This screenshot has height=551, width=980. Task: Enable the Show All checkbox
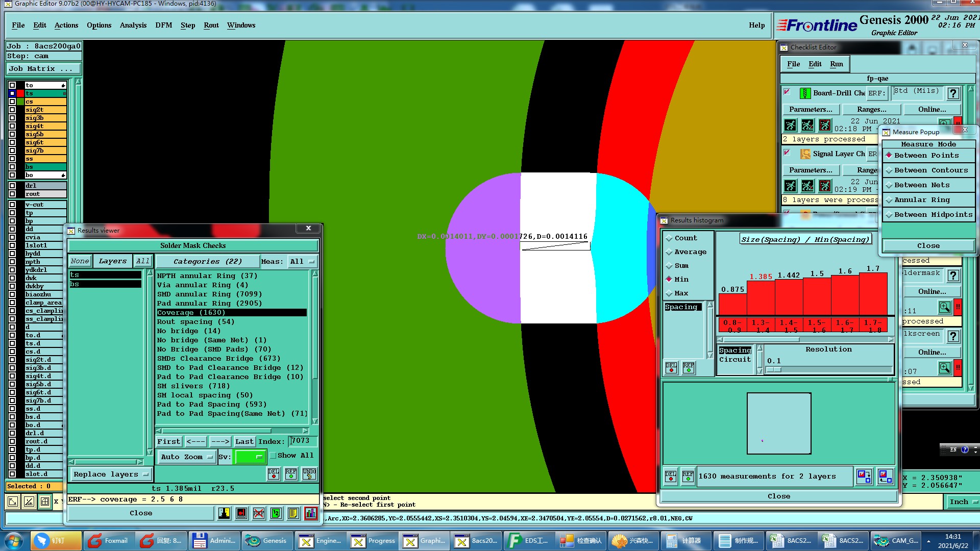[x=273, y=456]
